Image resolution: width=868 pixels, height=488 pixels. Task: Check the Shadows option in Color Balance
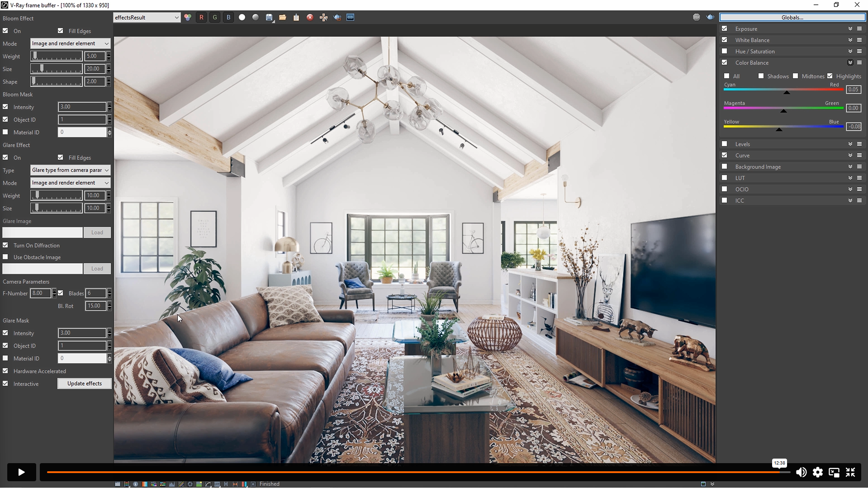(761, 76)
